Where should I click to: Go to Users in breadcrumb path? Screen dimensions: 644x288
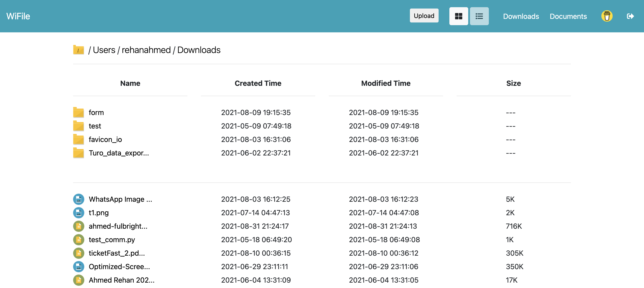tap(104, 50)
